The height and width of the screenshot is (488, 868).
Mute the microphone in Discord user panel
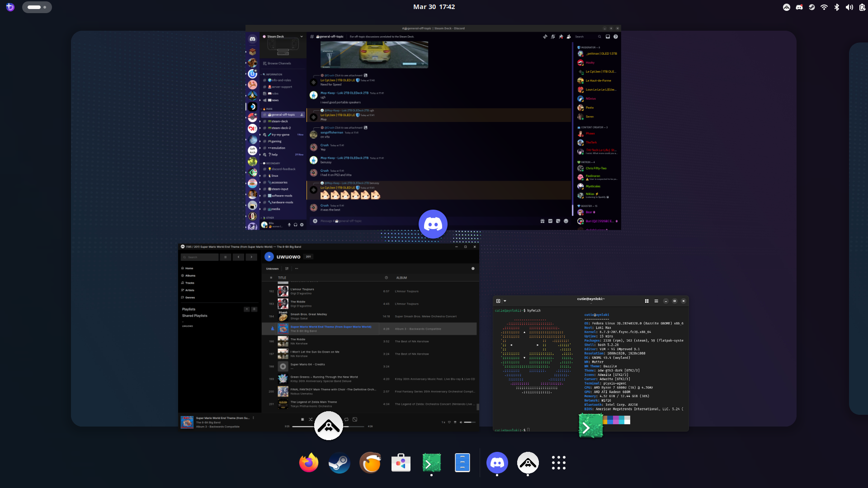[289, 225]
